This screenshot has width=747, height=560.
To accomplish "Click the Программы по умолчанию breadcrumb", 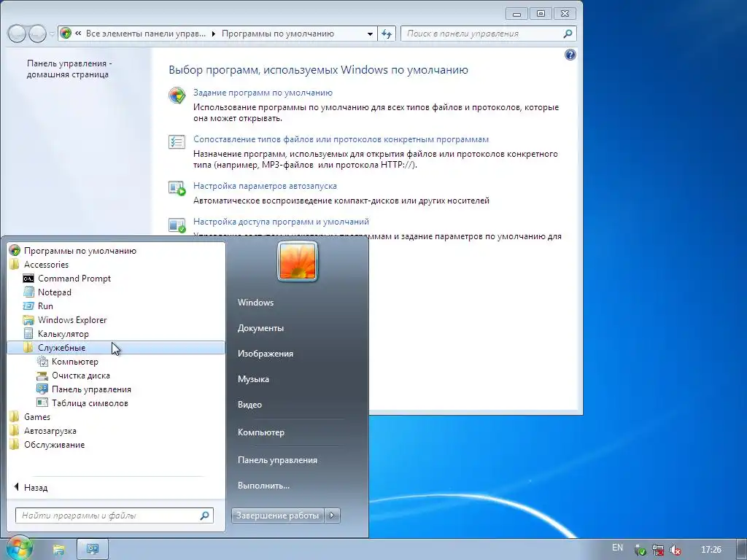I will 278,34.
